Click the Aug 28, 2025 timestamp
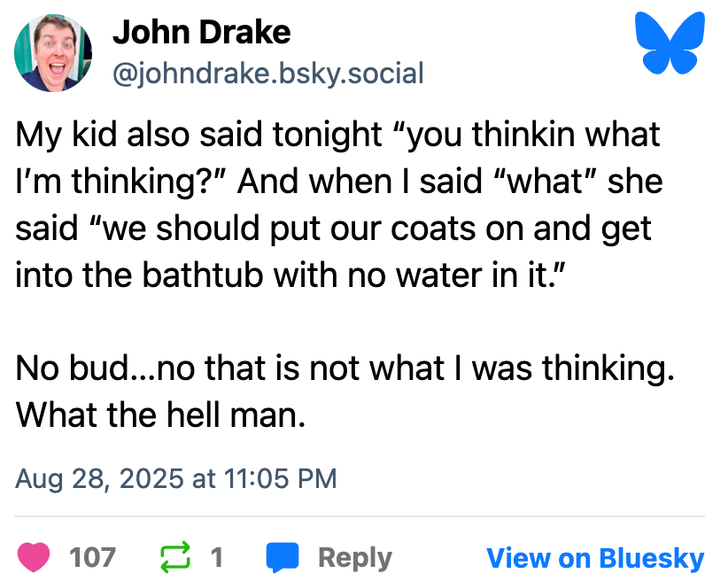Viewport: 728px width, 581px height. pos(176,479)
